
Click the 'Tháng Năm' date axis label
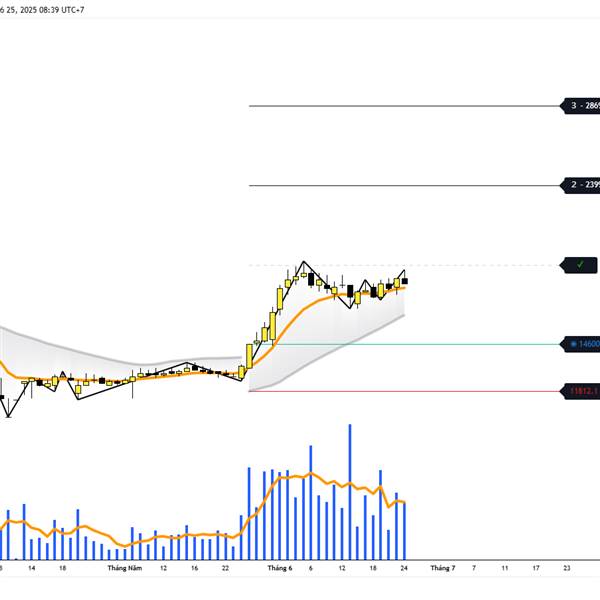tap(125, 568)
